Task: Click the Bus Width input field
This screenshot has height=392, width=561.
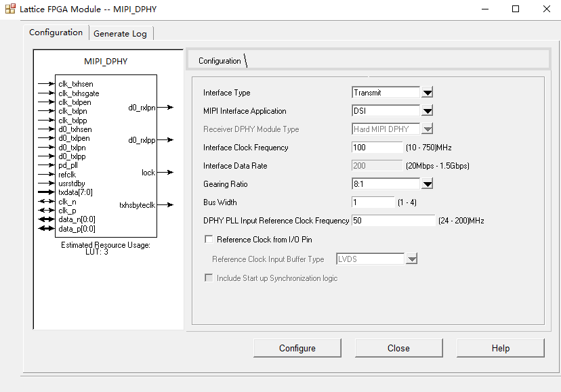Action: click(373, 201)
